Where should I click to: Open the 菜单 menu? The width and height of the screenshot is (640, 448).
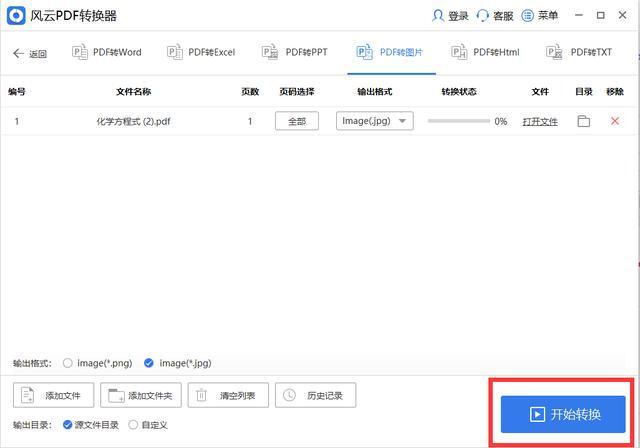click(540, 16)
